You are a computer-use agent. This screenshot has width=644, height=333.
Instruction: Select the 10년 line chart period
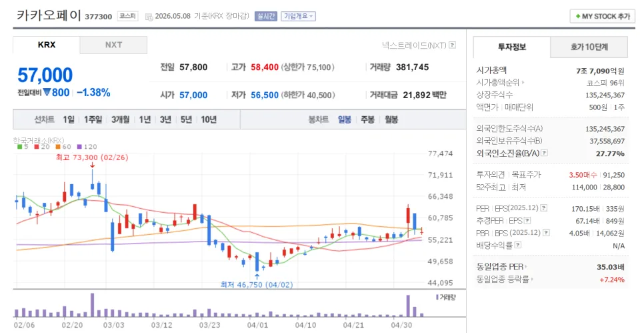[x=209, y=119]
